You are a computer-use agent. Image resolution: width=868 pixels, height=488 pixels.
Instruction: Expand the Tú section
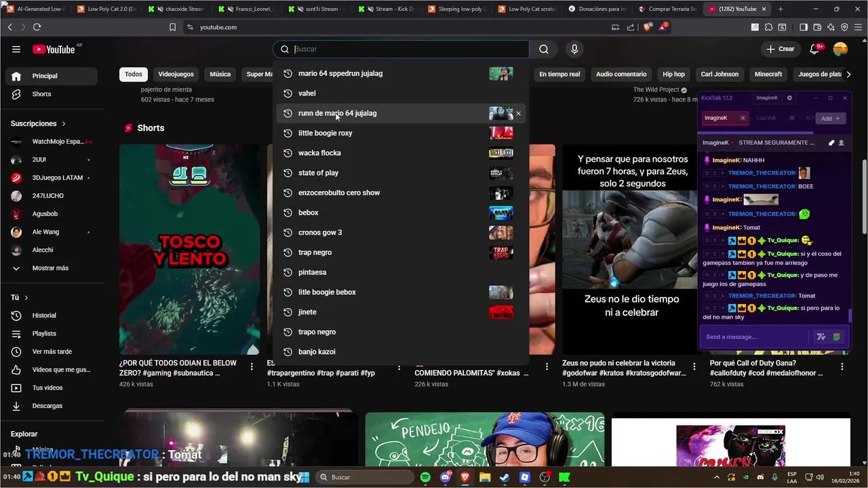[x=20, y=298]
